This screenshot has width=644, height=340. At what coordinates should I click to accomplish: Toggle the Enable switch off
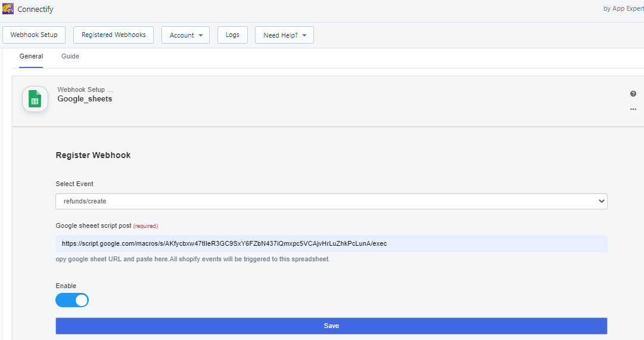click(72, 300)
